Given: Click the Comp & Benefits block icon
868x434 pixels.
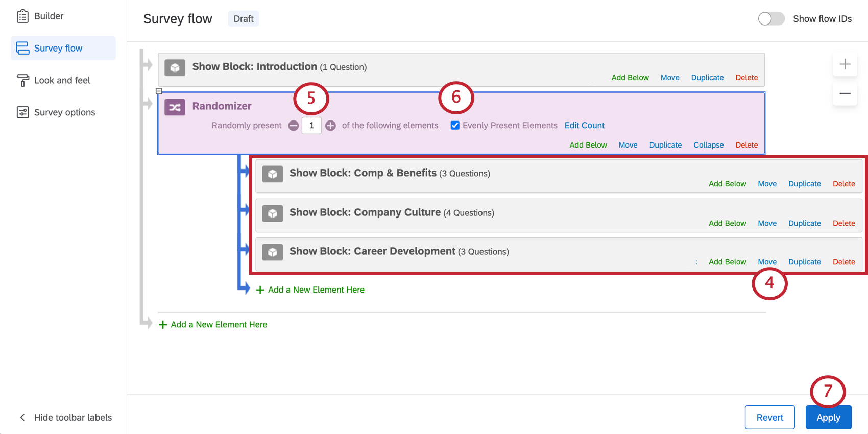Looking at the screenshot, I should pos(272,174).
